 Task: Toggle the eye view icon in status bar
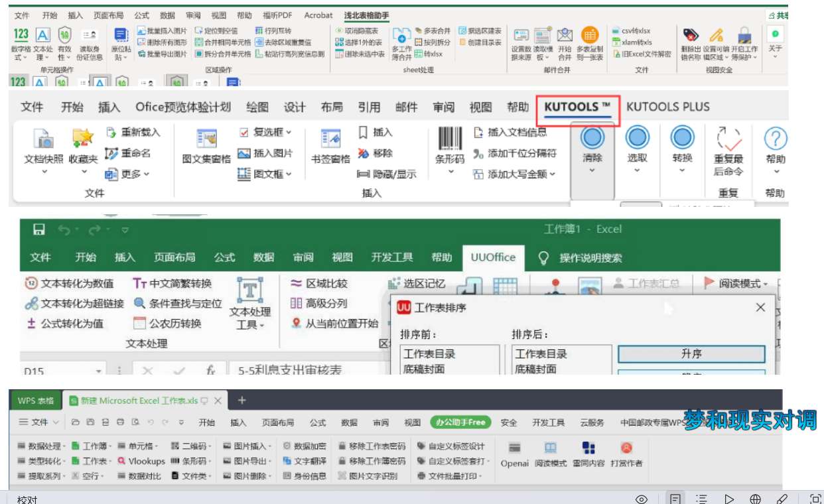641,499
